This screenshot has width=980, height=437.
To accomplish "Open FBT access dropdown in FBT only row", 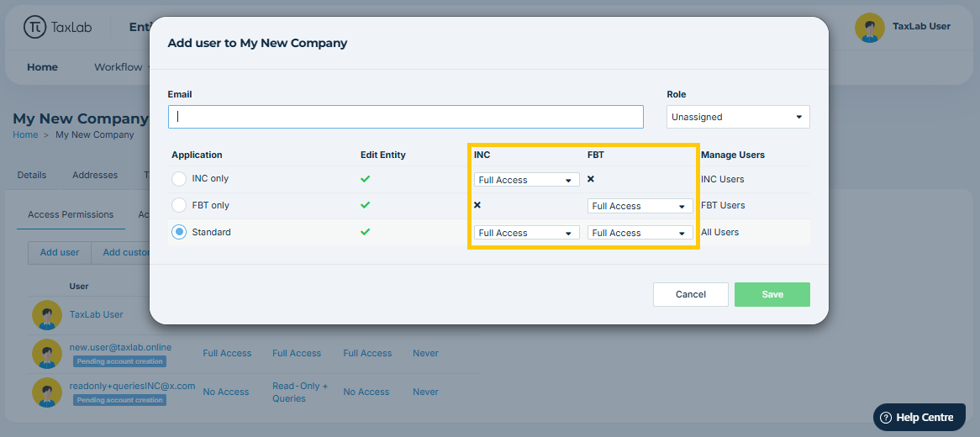I will 640,206.
